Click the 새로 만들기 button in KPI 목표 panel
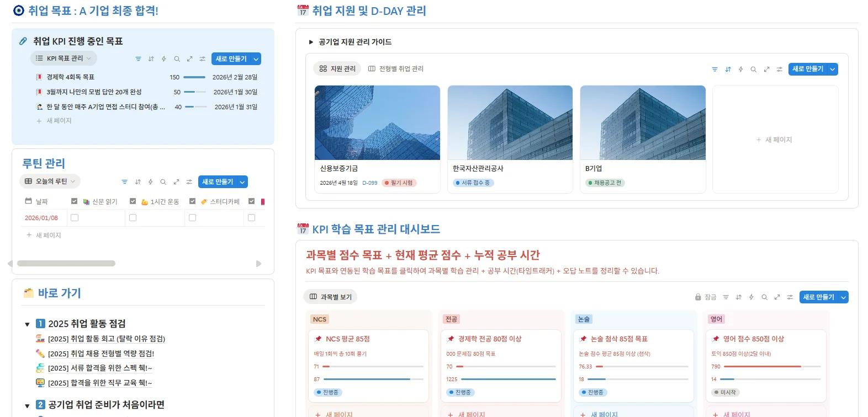Viewport: 868px width, 417px height. click(x=231, y=59)
